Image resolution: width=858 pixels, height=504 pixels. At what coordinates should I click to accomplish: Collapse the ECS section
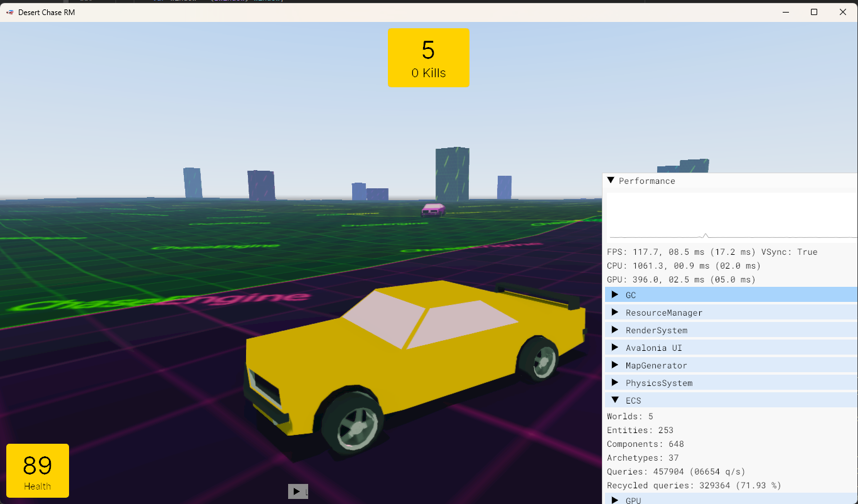click(x=615, y=400)
